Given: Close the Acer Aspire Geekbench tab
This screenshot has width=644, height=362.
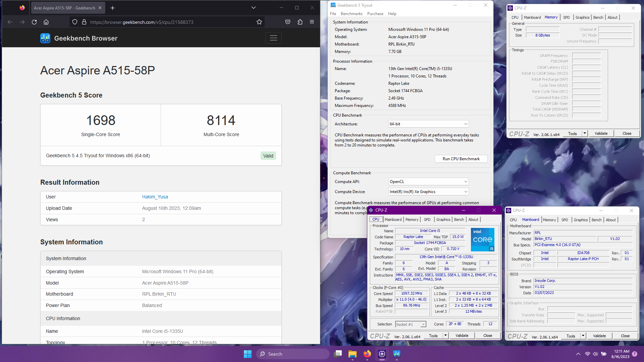Looking at the screenshot, I should 100,8.
